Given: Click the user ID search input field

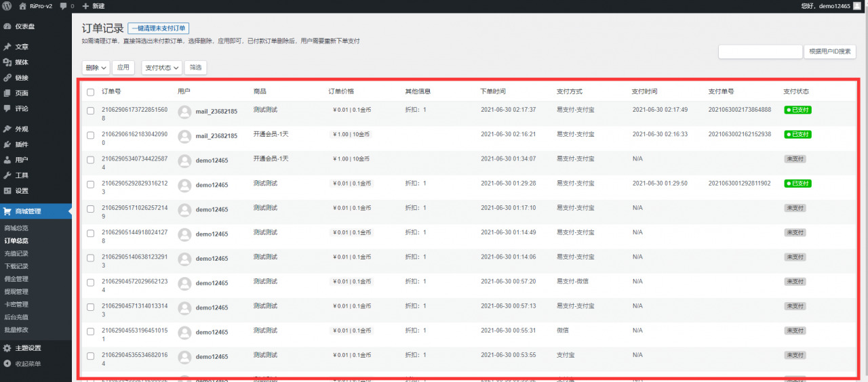Looking at the screenshot, I should point(759,52).
